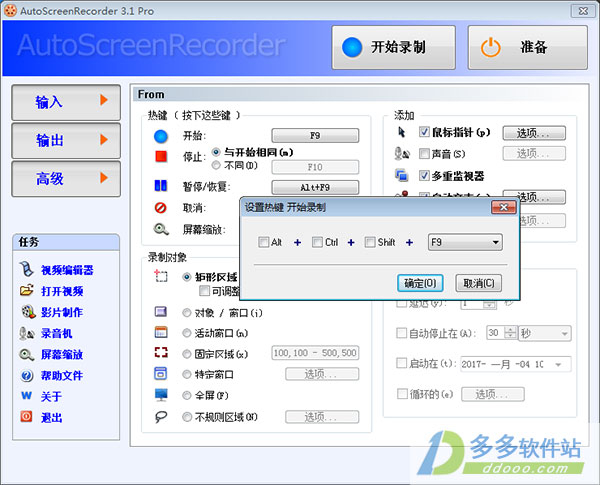
Task: Click the film strip icon for 视频编辑器
Action: (x=27, y=269)
